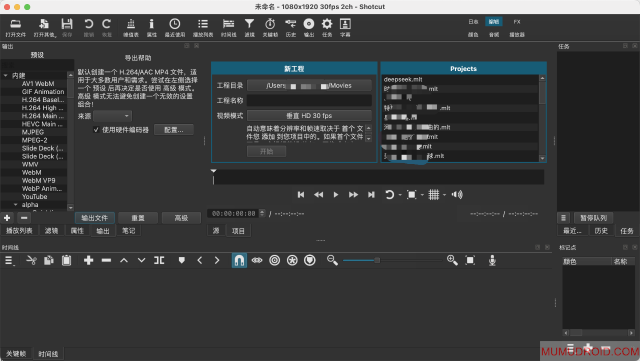Switch to the 项目 project player tab
The width and height of the screenshot is (640, 361).
(238, 231)
